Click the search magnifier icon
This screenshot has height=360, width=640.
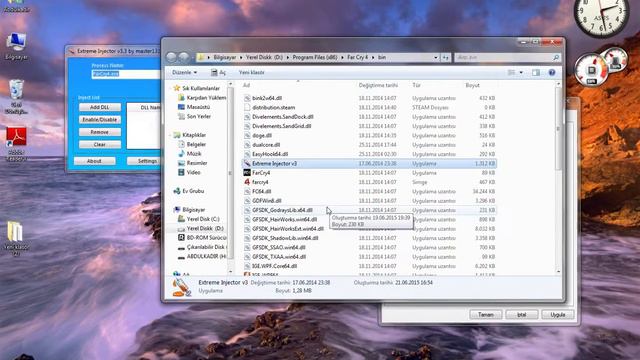[556, 58]
